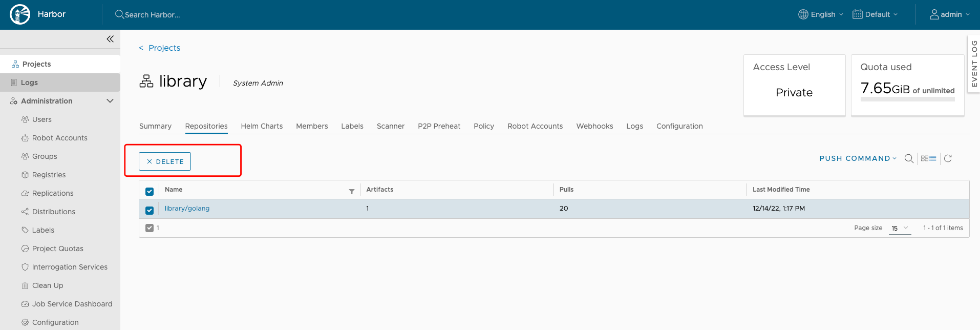Click the Harbor logo icon
This screenshot has height=330, width=980.
coord(20,14)
